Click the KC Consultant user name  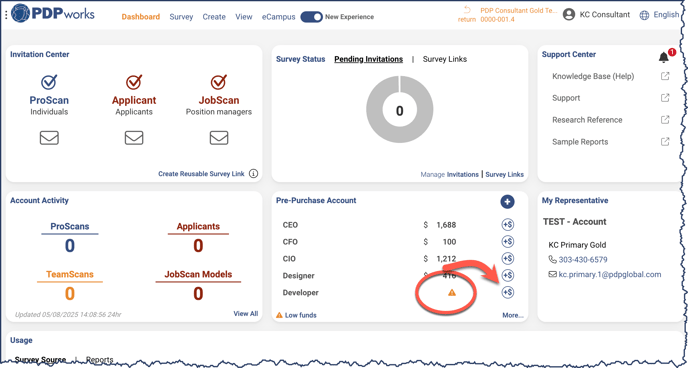(605, 14)
